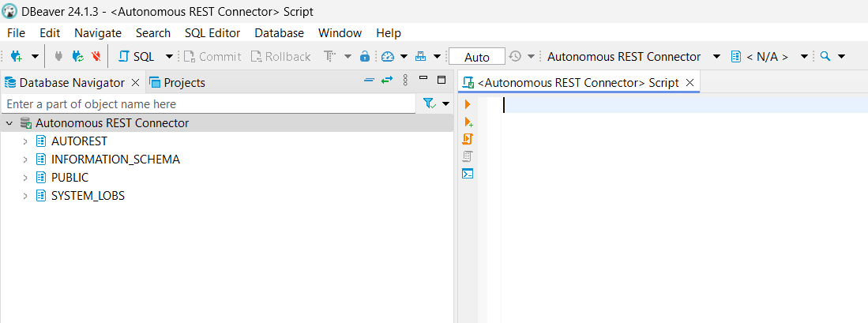Viewport: 868px width, 323px height.
Task: Click the red Disconnect plug icon
Action: (96, 57)
